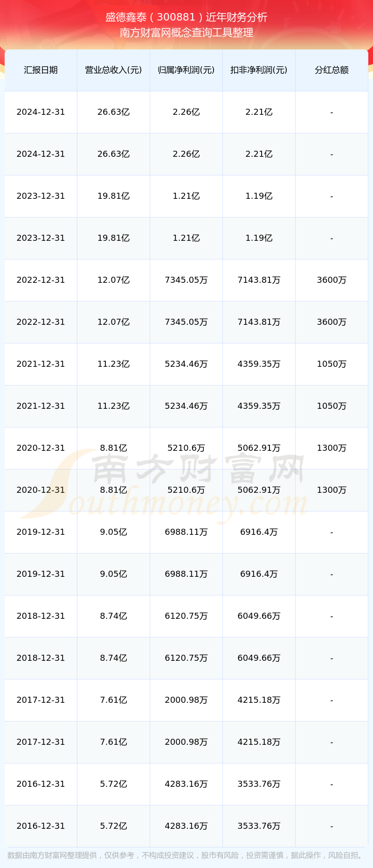The image size is (373, 868).
Task: Click the 南方财富网概念查询工具整理 subtitle
Action: coord(186,33)
